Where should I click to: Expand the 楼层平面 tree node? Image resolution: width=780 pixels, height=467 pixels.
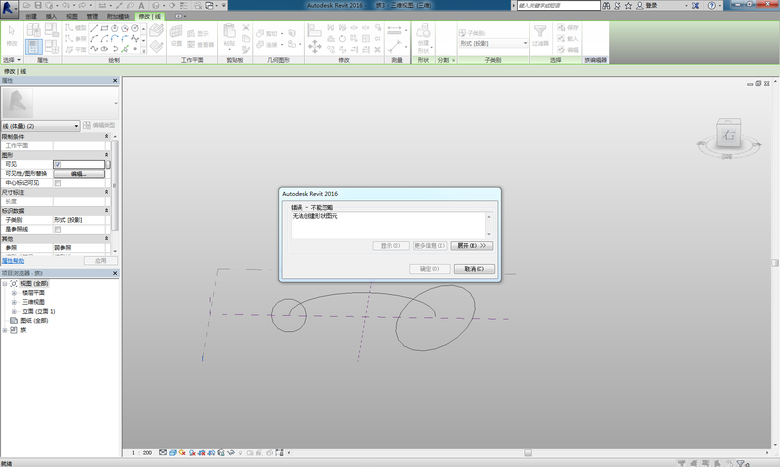pyautogui.click(x=15, y=292)
